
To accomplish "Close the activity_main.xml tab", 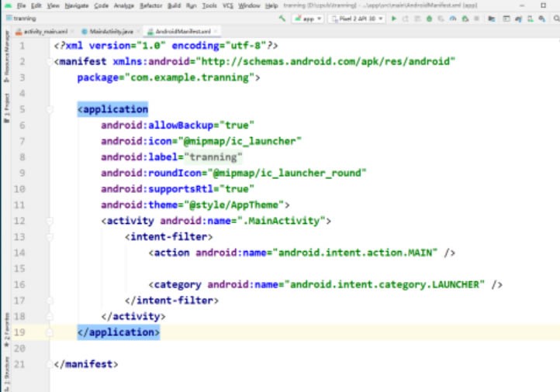I will [72, 32].
